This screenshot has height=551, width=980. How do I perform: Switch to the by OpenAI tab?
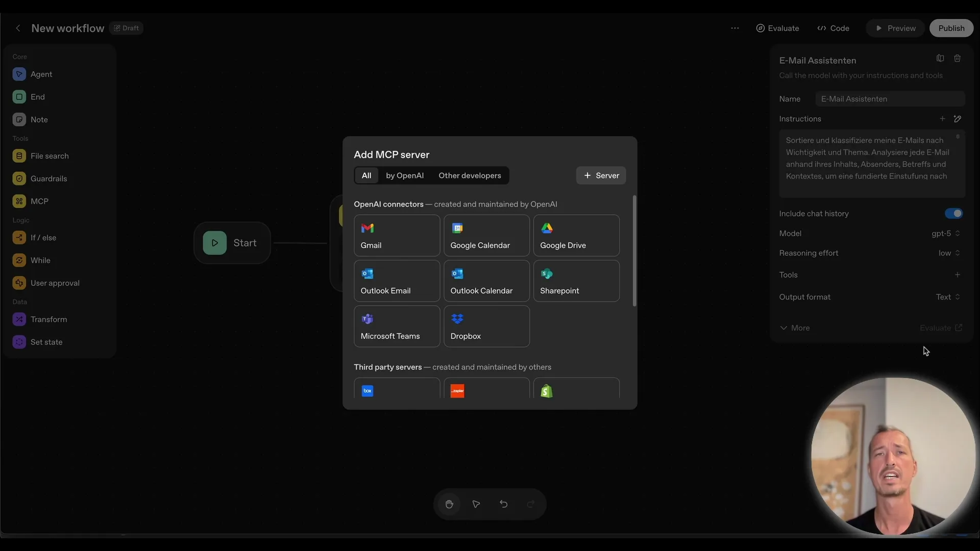405,176
